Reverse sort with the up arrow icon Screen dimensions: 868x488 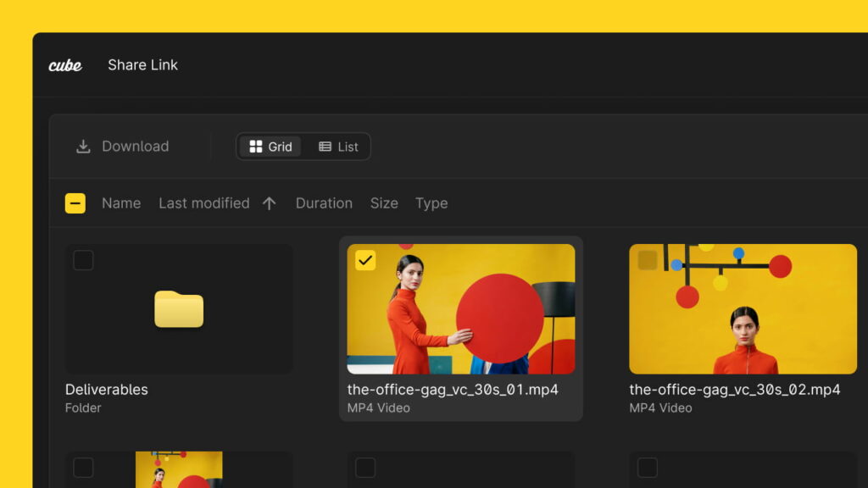269,203
